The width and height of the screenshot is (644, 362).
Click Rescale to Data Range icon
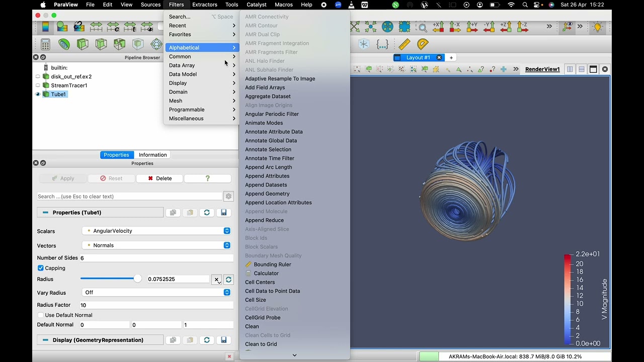click(96, 26)
